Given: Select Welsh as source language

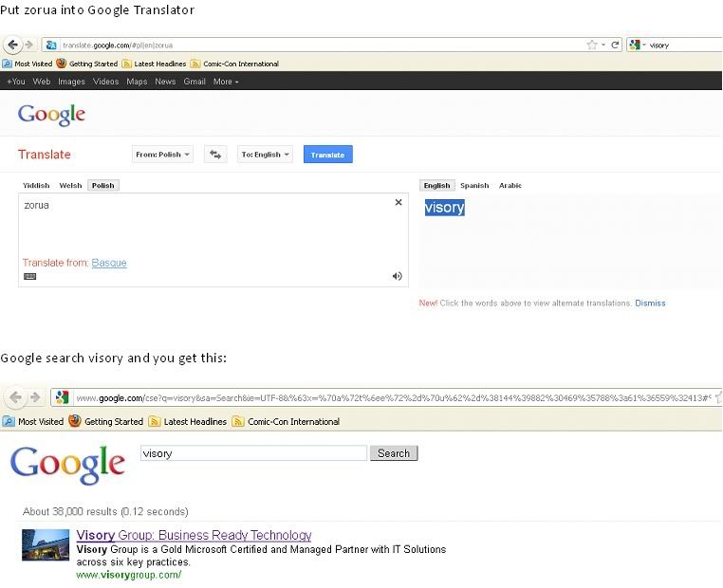Looking at the screenshot, I should coord(70,185).
